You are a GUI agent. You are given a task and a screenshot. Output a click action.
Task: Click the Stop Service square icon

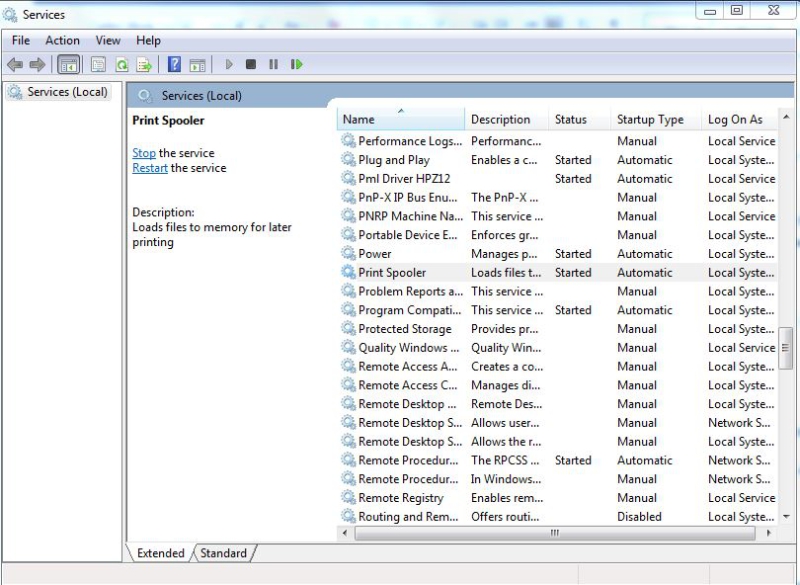pos(250,65)
